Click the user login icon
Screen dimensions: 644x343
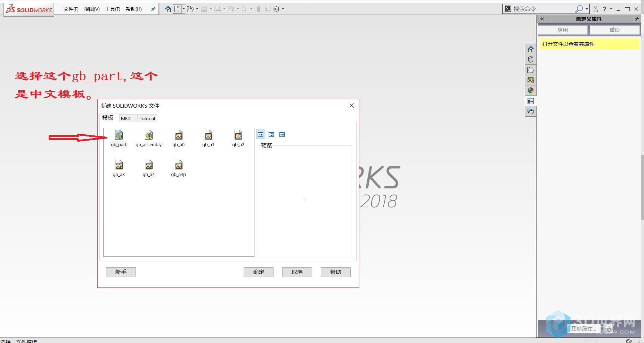pyautogui.click(x=596, y=9)
